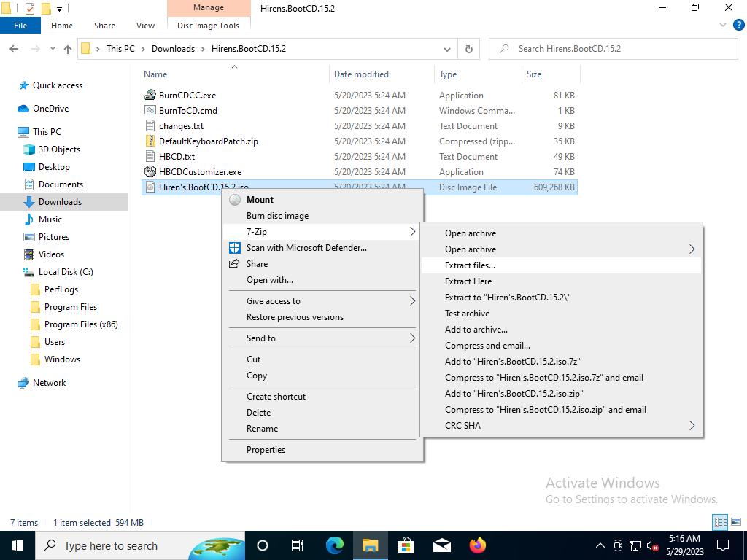
Task: Open Local Disk (C:) in navigation pane
Action: (66, 272)
